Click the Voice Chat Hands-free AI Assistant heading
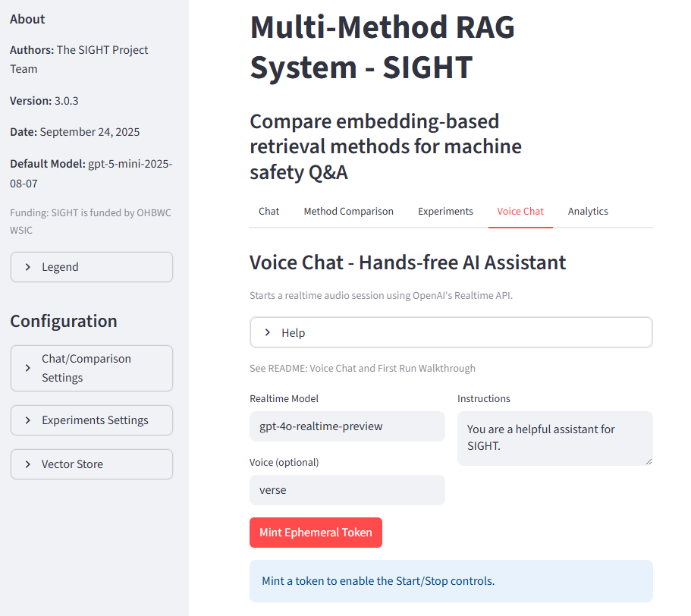691x616 pixels. [407, 262]
